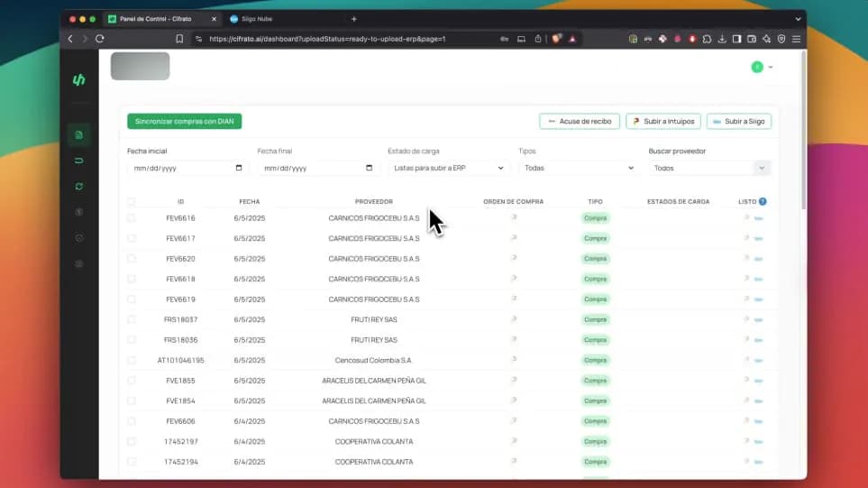868x488 pixels.
Task: Tick the checkbox for FRS18037 row
Action: [x=132, y=319]
